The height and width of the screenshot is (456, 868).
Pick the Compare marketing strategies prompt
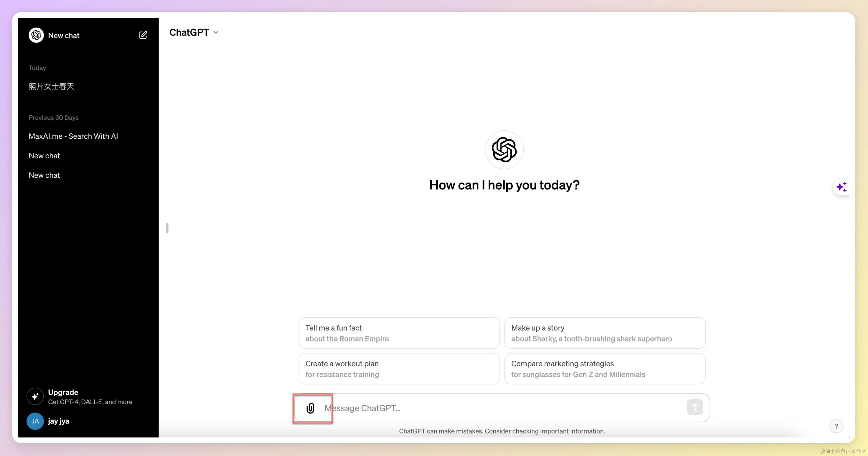604,369
